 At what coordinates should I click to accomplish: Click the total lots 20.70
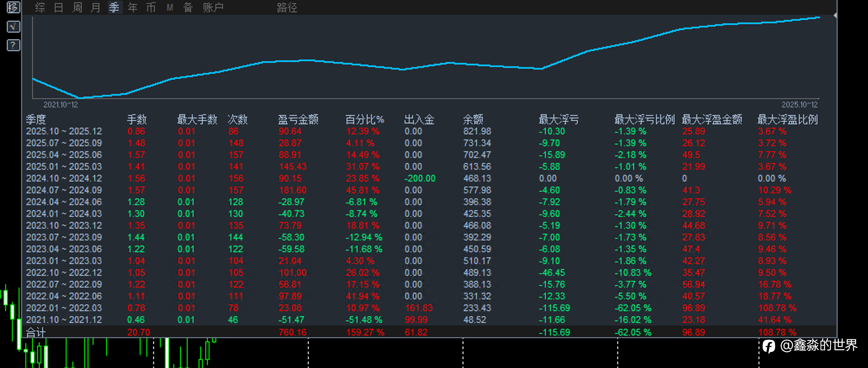(139, 332)
